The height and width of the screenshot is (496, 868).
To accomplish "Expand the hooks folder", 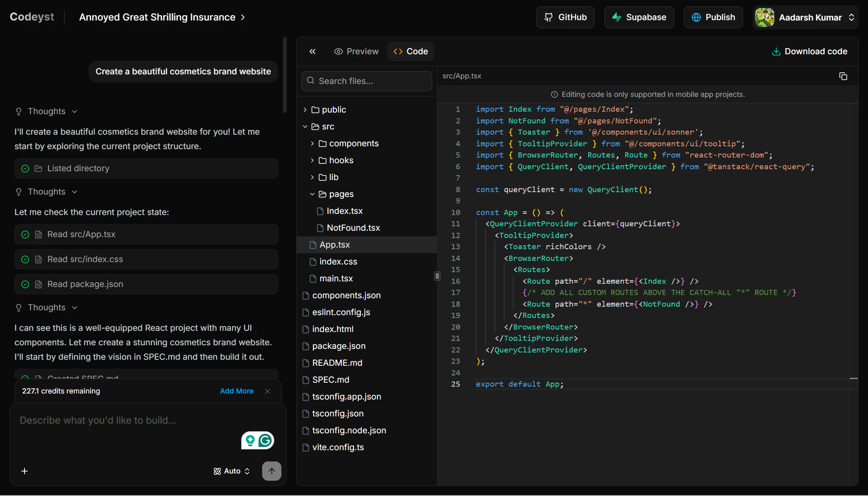I will [x=312, y=160].
